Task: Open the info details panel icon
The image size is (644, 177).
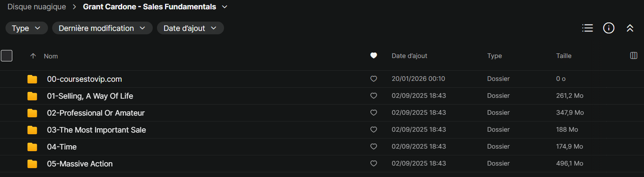Action: click(x=609, y=28)
